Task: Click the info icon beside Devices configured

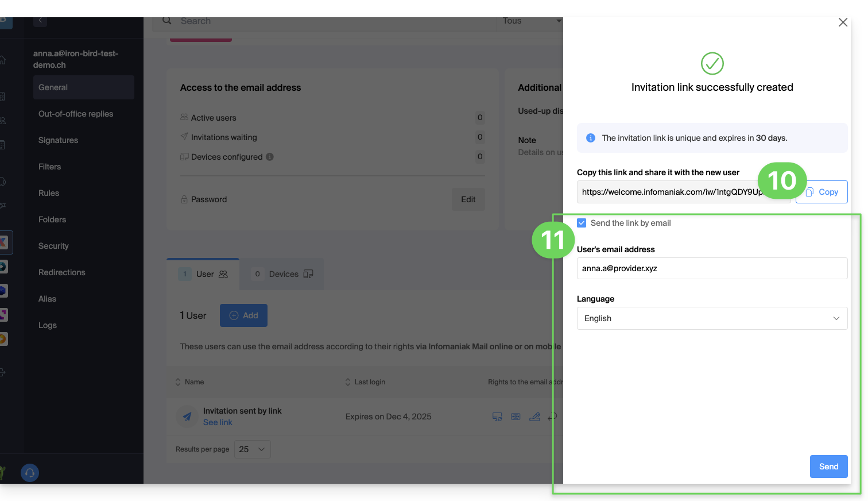Action: [270, 157]
